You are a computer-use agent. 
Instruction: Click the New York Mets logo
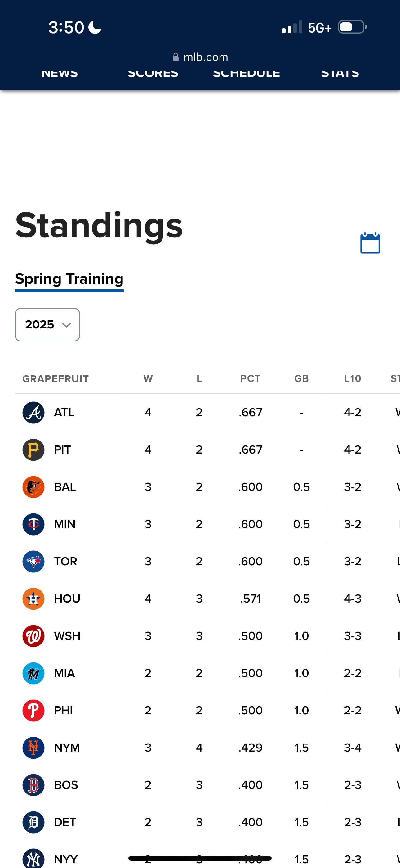point(33,747)
